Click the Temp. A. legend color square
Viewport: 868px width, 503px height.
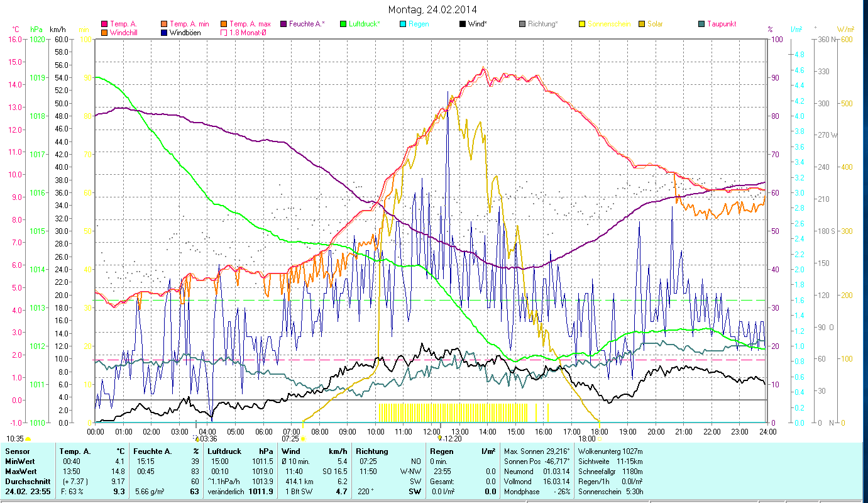tap(104, 25)
